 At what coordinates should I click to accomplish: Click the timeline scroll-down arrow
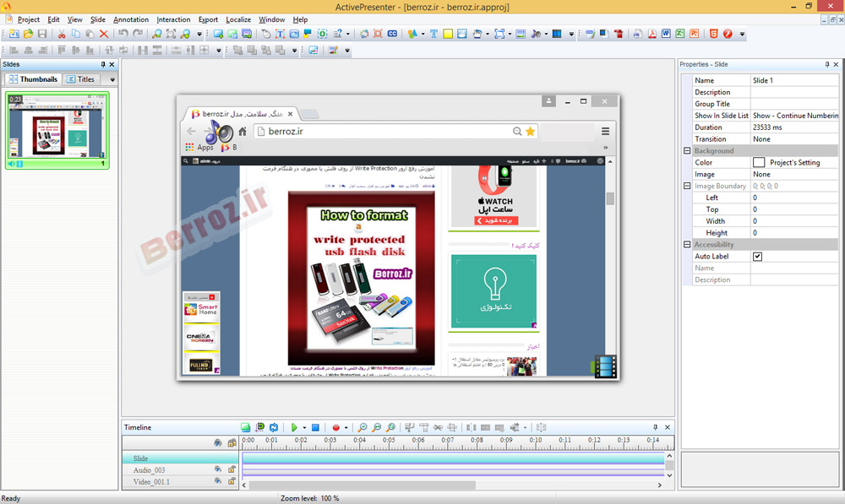coord(669,475)
